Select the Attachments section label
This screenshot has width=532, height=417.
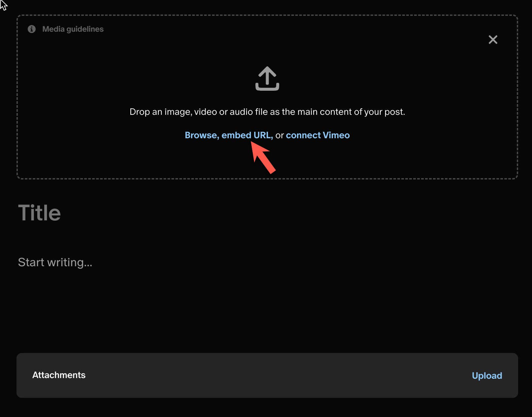coord(59,375)
